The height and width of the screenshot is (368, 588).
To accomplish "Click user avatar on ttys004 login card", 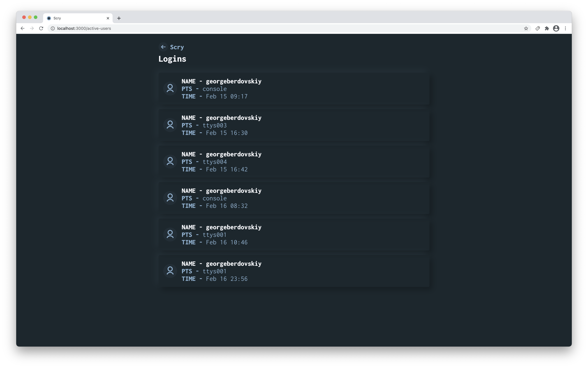I will [170, 161].
